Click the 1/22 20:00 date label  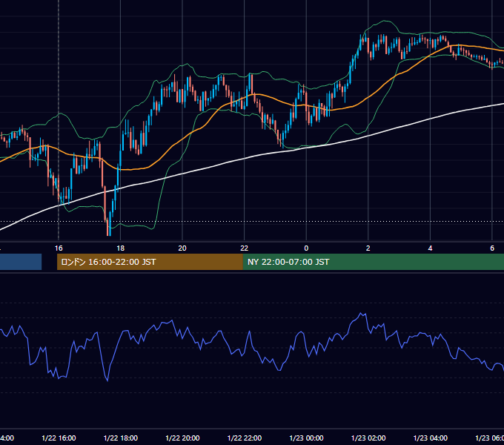[182, 438]
